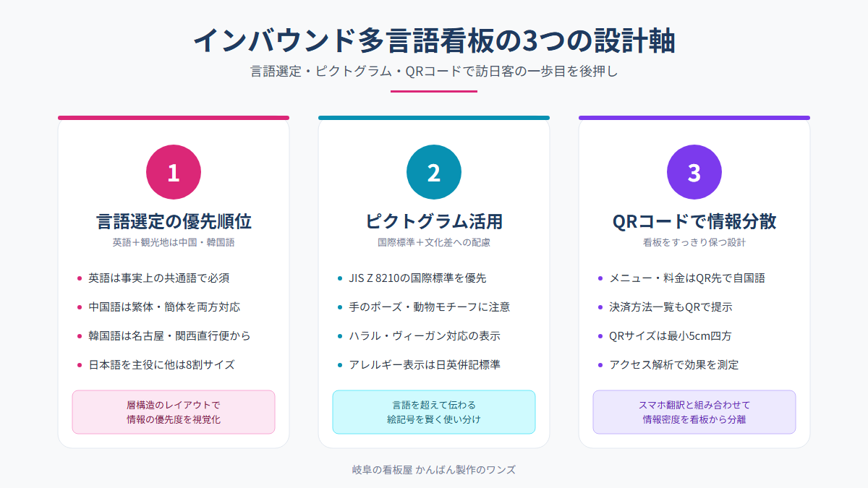Click the subtitle 英語＋観光地は中国・韓国語

(x=174, y=242)
